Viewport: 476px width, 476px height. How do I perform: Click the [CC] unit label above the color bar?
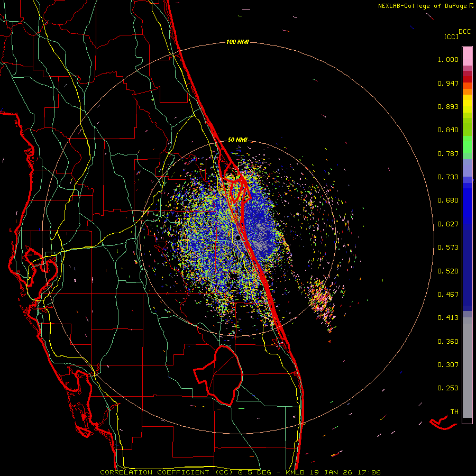(451, 36)
